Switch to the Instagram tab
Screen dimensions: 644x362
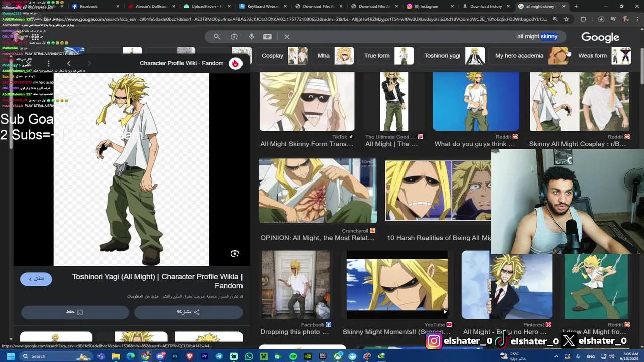(430, 6)
